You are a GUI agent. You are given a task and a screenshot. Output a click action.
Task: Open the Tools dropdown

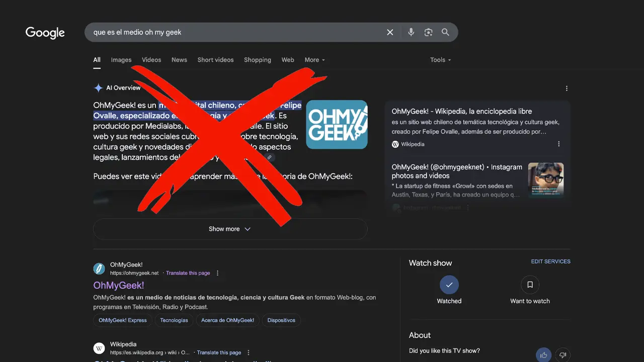[x=440, y=60]
